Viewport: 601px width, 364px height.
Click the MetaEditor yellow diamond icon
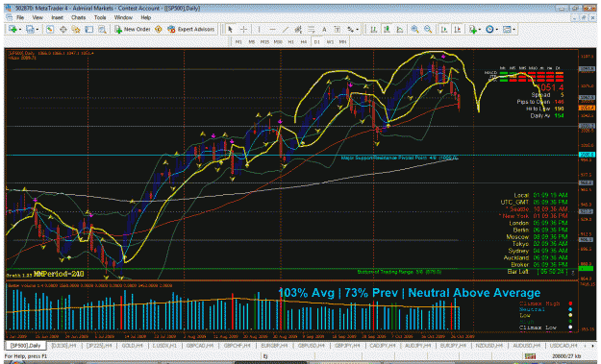click(x=159, y=29)
